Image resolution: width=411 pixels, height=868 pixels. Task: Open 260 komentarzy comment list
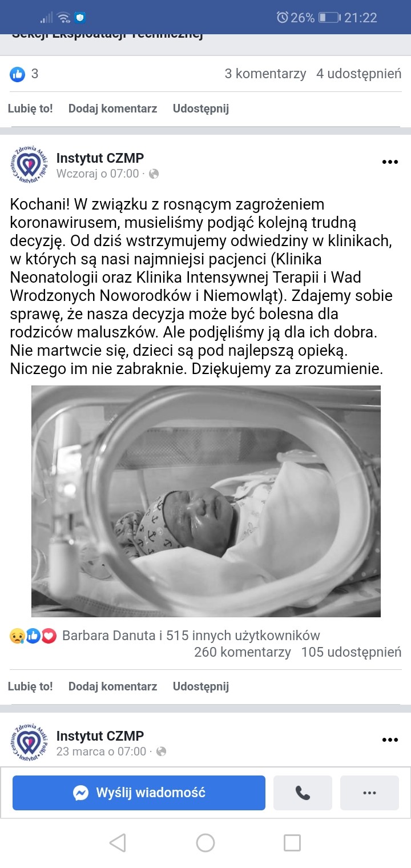point(243,652)
